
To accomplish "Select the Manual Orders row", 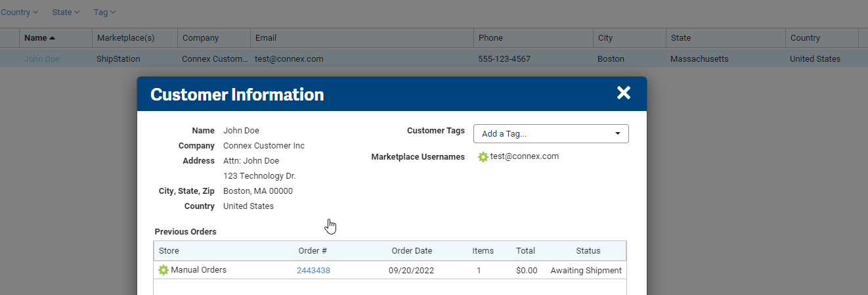I will [390, 270].
